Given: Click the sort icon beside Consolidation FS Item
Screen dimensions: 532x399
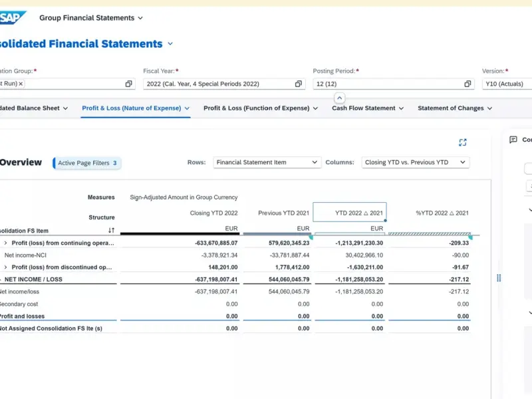Looking at the screenshot, I should [112, 230].
